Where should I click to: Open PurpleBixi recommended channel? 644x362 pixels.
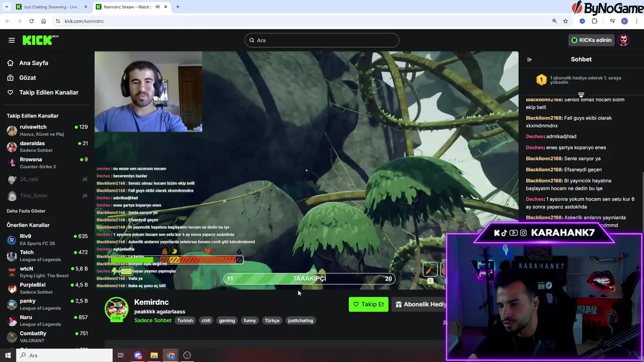coord(47,288)
